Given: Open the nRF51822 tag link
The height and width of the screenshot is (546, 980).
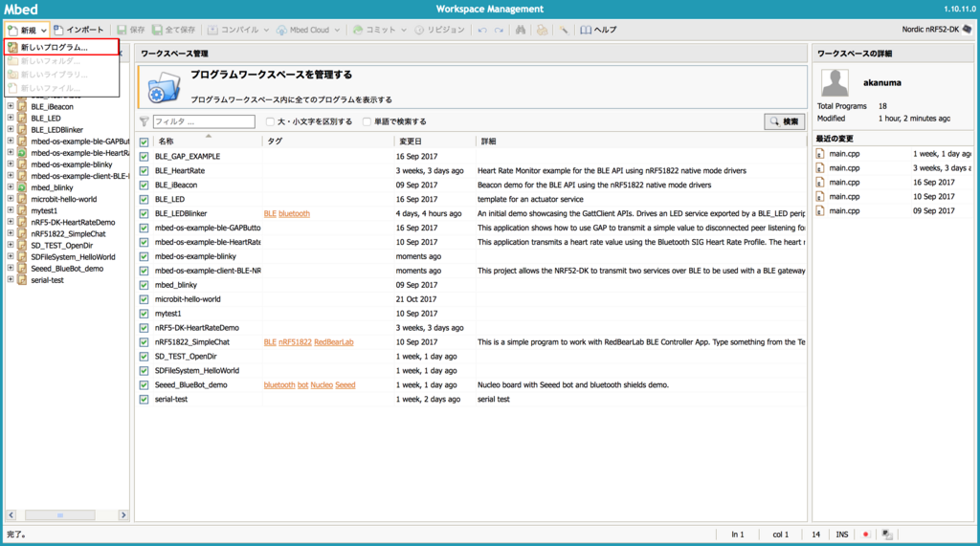Looking at the screenshot, I should tap(295, 342).
